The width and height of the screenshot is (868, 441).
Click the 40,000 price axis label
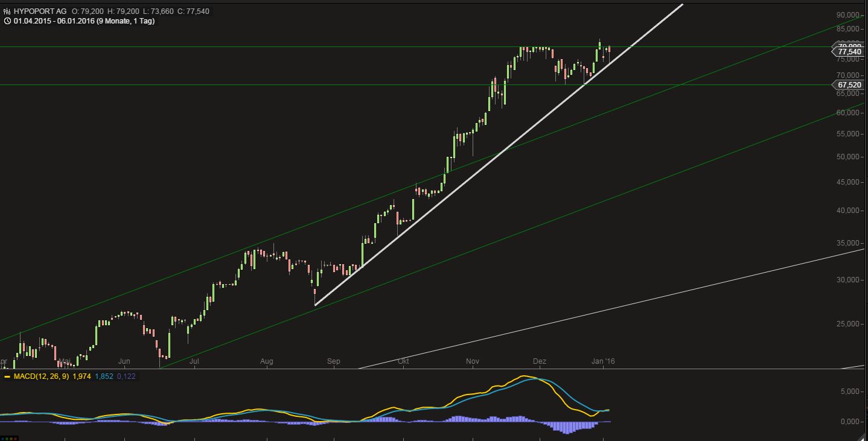849,211
